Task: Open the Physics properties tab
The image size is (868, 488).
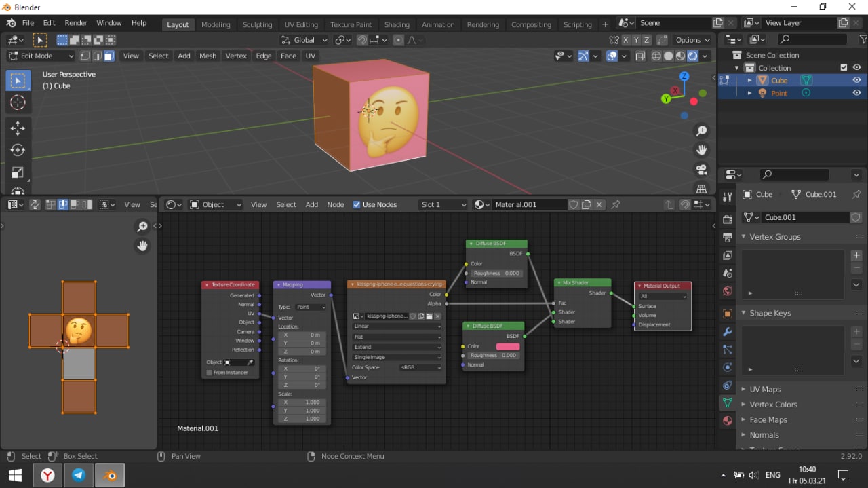Action: [728, 367]
